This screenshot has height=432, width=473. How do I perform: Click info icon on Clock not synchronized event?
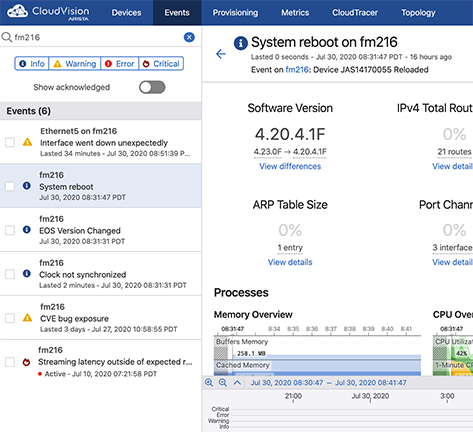pos(27,274)
